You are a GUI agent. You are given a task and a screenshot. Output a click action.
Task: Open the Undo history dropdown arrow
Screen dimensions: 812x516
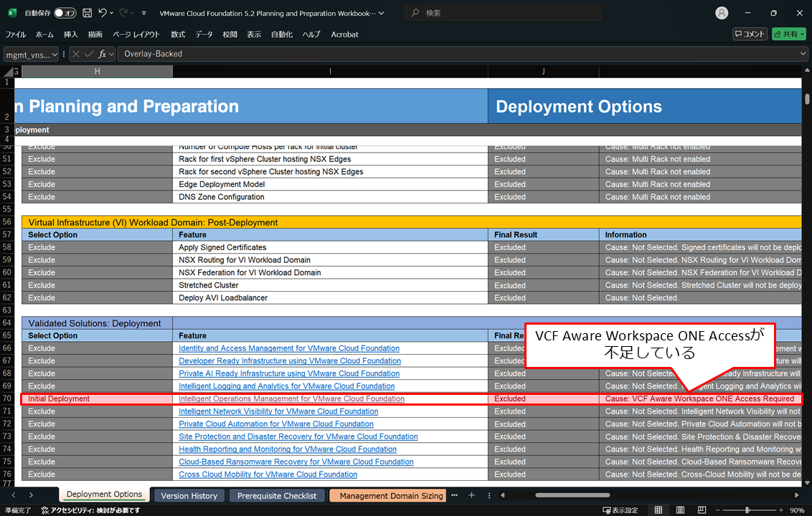111,13
